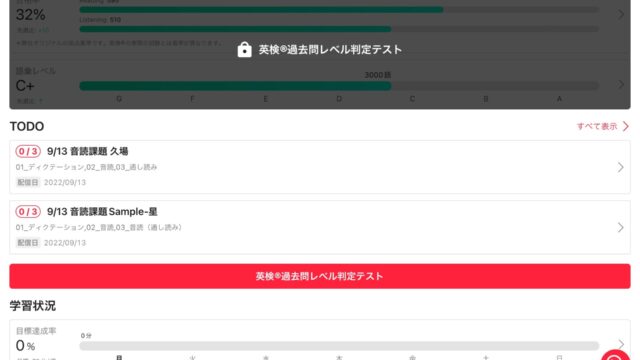
Task: Click the 配信日 2022/09/13 of the 久場 task
Action: point(51,182)
